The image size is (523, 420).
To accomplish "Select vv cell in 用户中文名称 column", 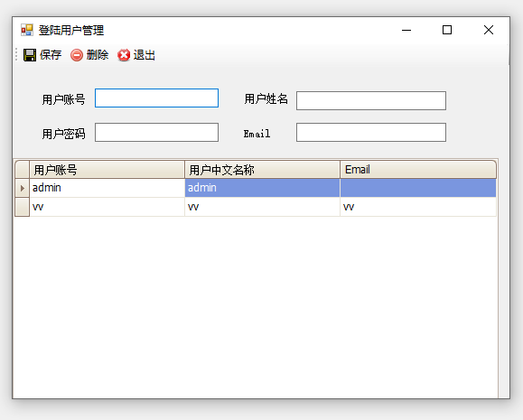I will tap(263, 207).
